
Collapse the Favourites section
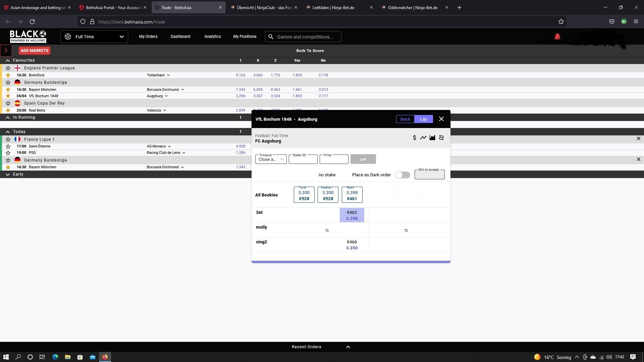8,60
